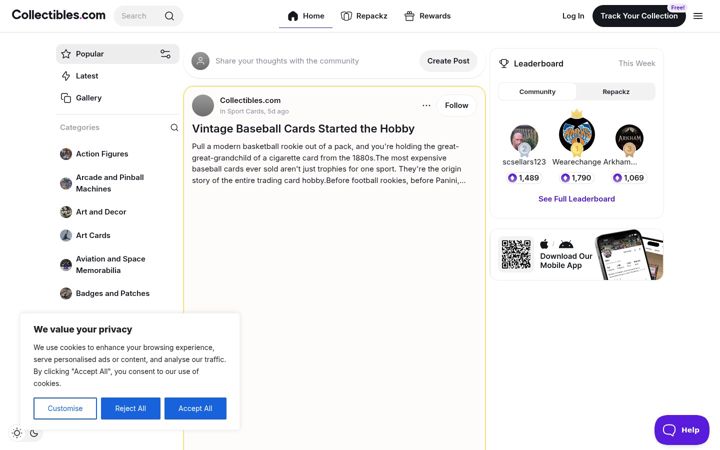
Task: Click the Badges and Patches icon
Action: 66,293
